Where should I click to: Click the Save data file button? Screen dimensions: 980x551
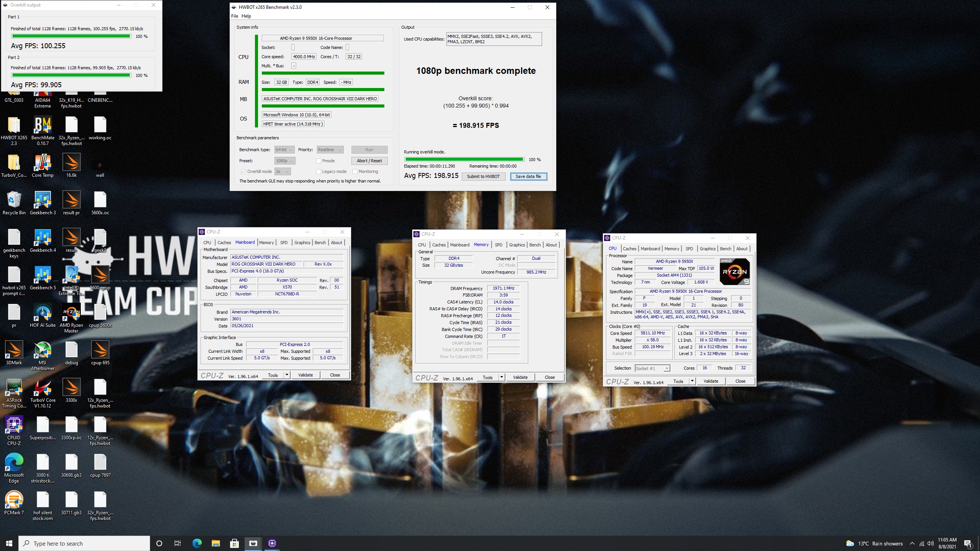click(x=528, y=176)
